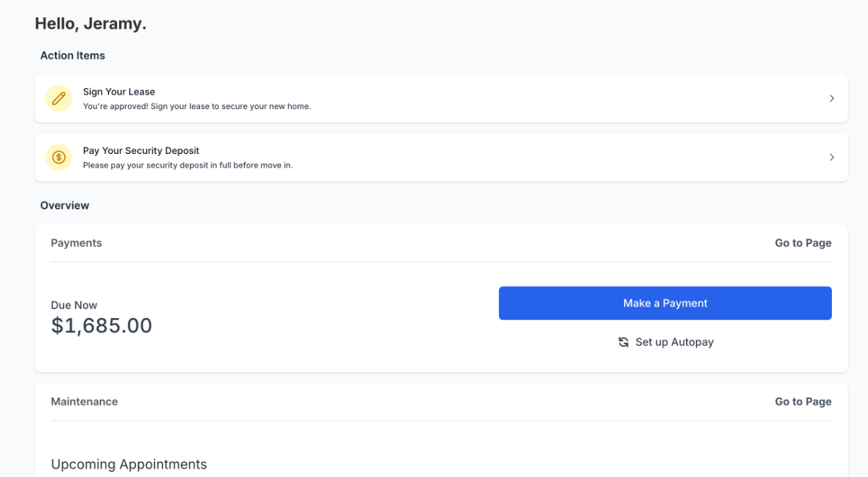Click the "Please pay your security deposit" description
Viewport: 868px width, 477px height.
[188, 165]
